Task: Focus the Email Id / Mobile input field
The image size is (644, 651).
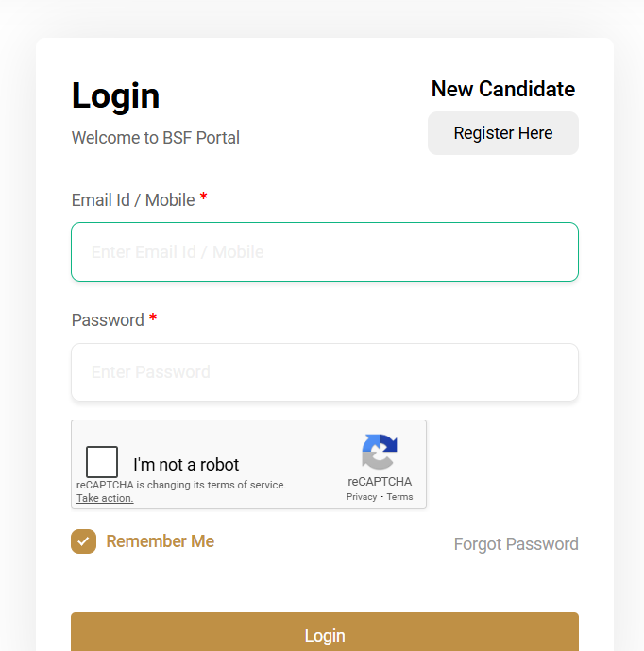Action: [324, 252]
